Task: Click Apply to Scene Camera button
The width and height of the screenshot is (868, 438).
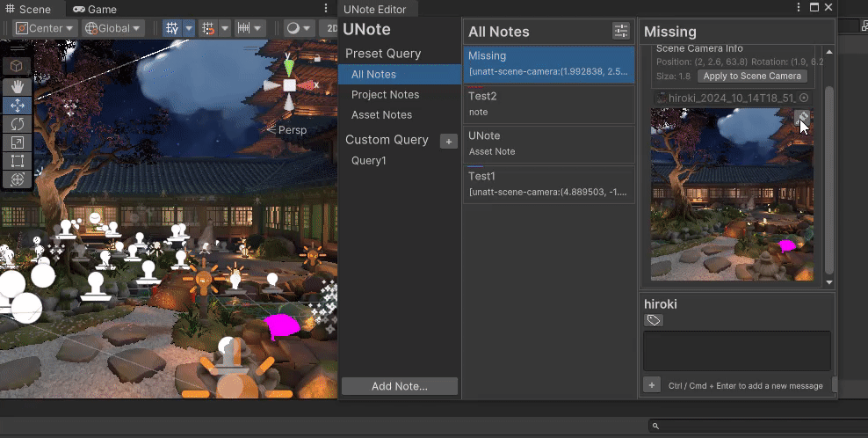Action: (x=752, y=76)
